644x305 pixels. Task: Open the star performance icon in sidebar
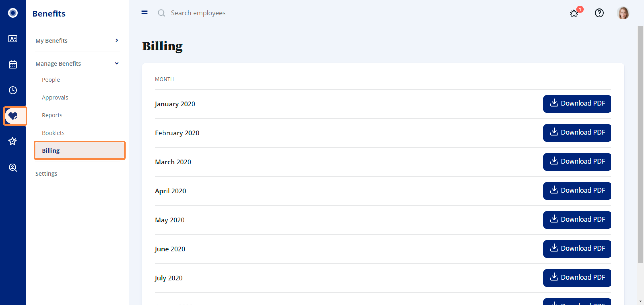13,141
